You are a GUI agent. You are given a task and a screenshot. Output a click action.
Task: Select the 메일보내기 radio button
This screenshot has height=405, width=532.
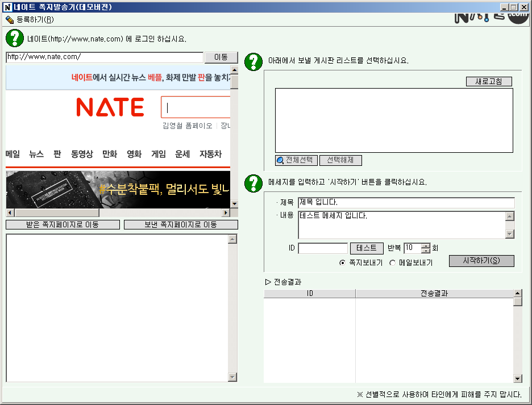(x=393, y=263)
